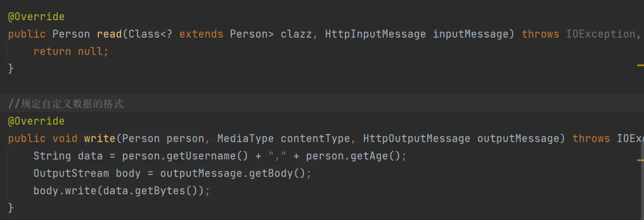
Task: Click the OutputStream type name
Action: (71, 173)
